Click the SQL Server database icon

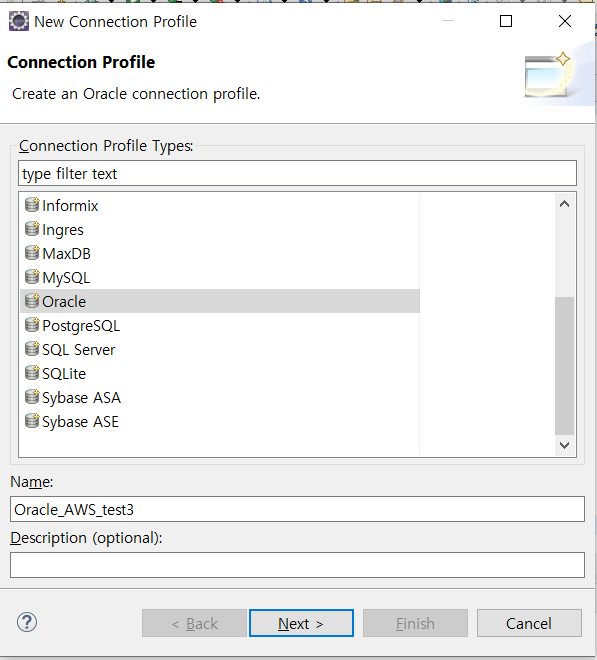(32, 349)
